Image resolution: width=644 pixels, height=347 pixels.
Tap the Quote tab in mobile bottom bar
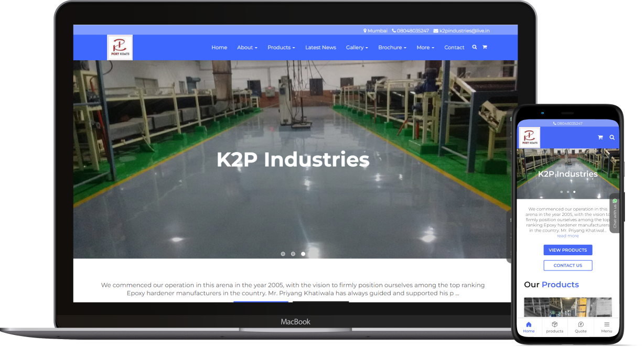point(581,327)
